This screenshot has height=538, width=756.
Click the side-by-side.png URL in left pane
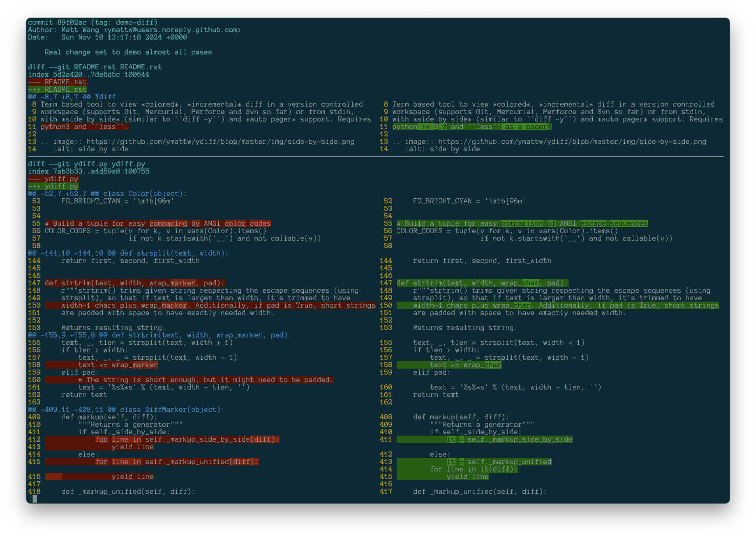(x=220, y=141)
